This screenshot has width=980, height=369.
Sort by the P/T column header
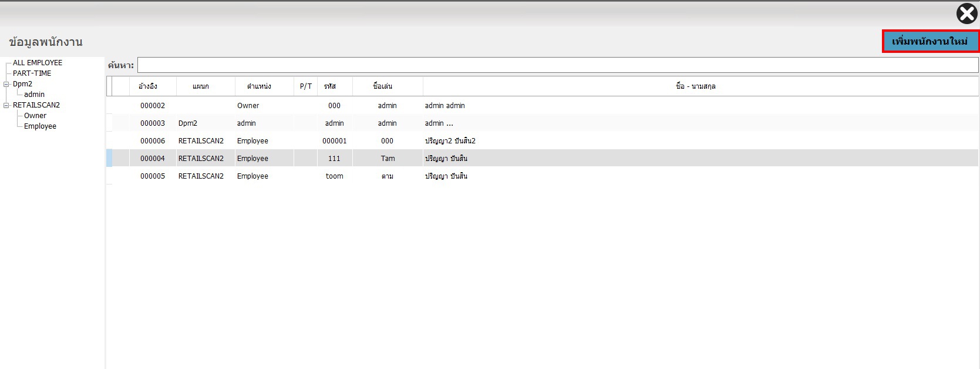coord(305,86)
